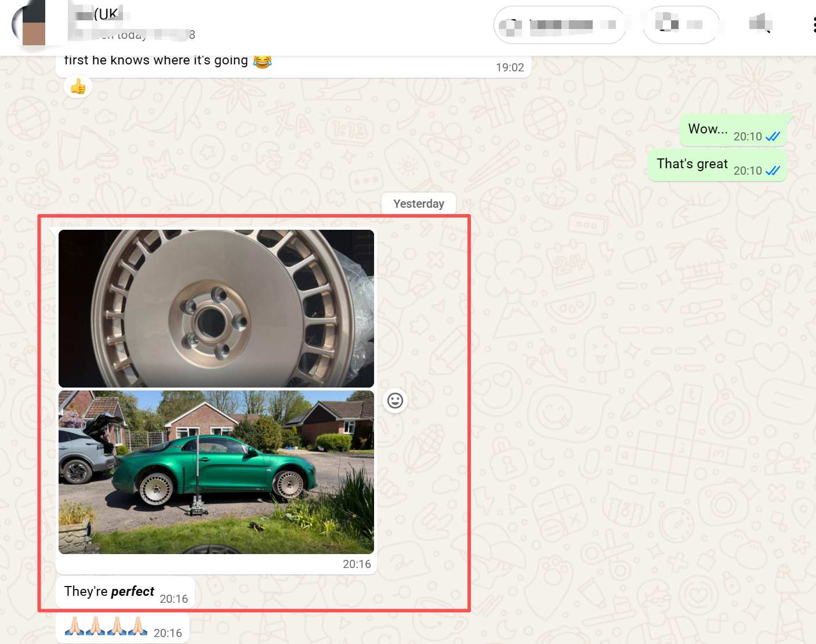
Task: Click the laughing emoji in the top message
Action: point(262,60)
